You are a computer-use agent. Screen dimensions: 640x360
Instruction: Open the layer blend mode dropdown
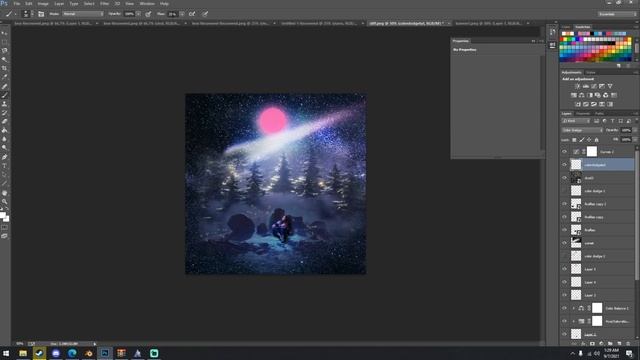pos(582,130)
